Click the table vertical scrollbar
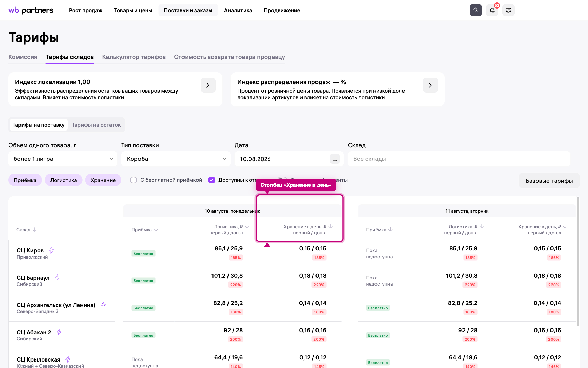Image resolution: width=588 pixels, height=368 pixels. tap(578, 262)
